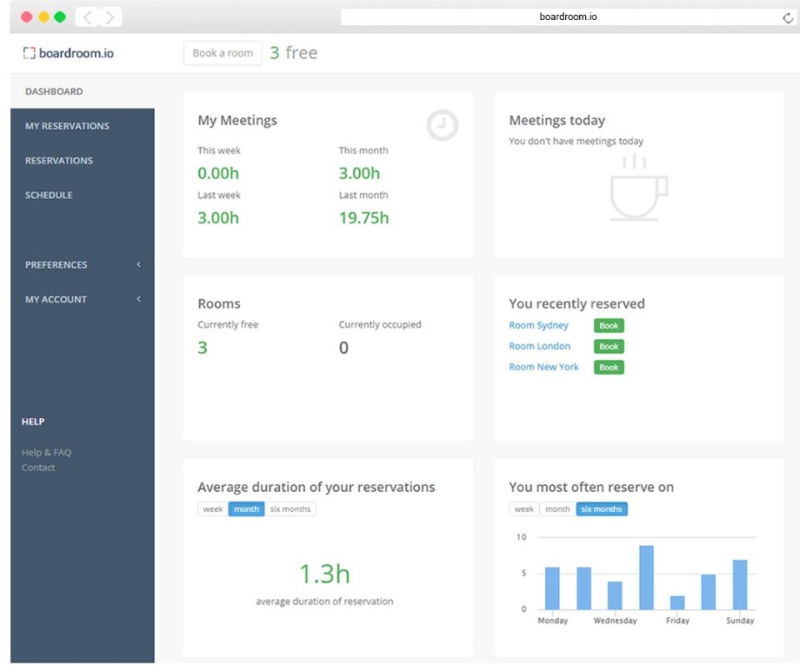Select month in Average duration card
This screenshot has height=672, width=800.
(247, 509)
